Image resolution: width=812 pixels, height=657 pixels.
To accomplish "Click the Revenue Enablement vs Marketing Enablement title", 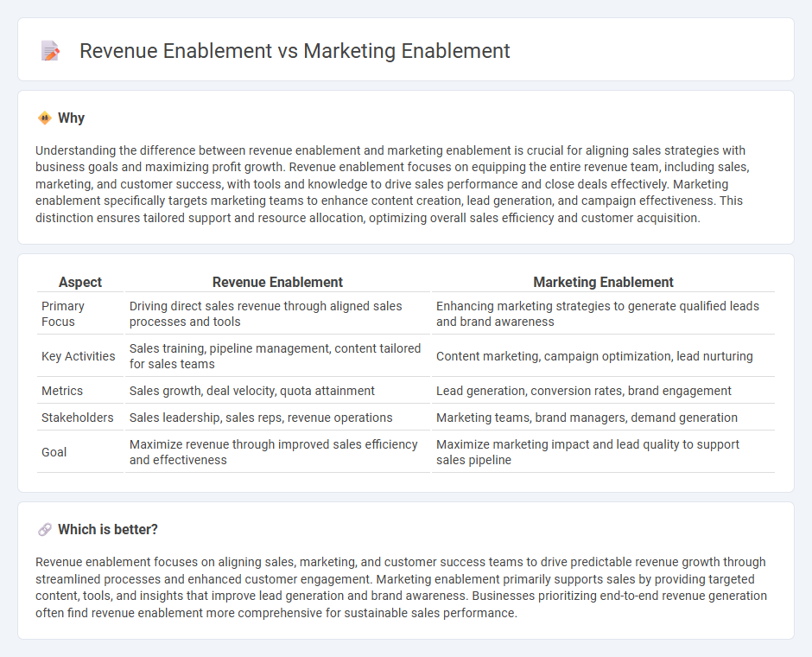I will 295,51.
